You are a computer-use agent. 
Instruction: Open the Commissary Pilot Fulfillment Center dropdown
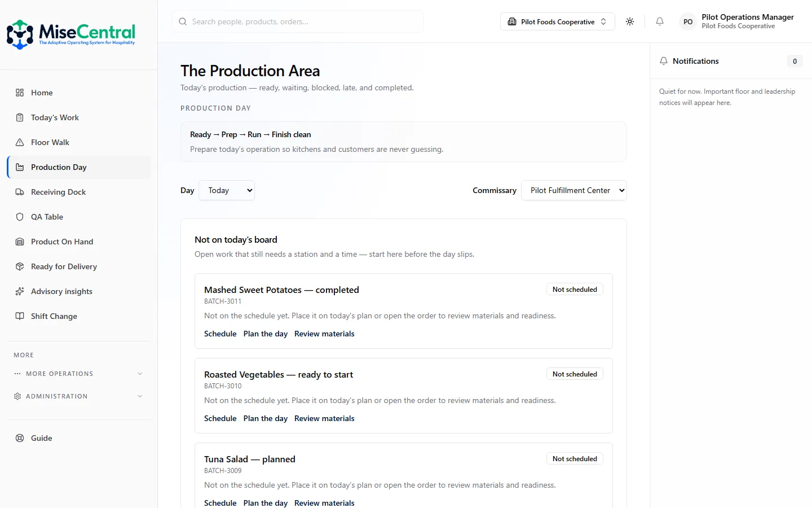[574, 190]
